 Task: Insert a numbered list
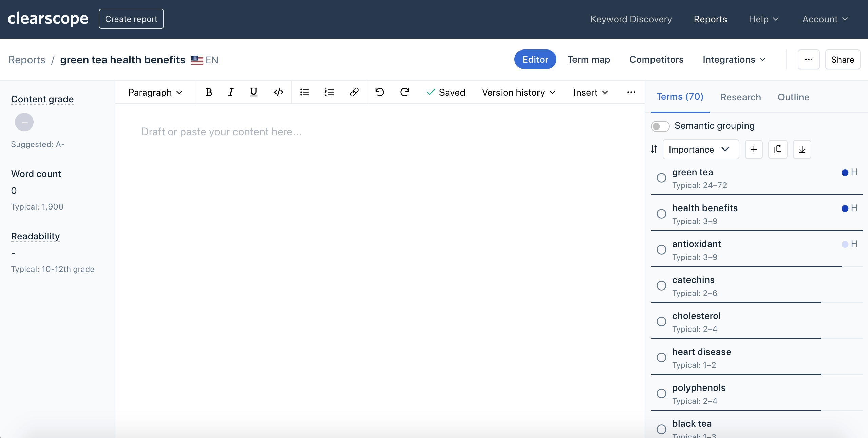click(x=329, y=92)
